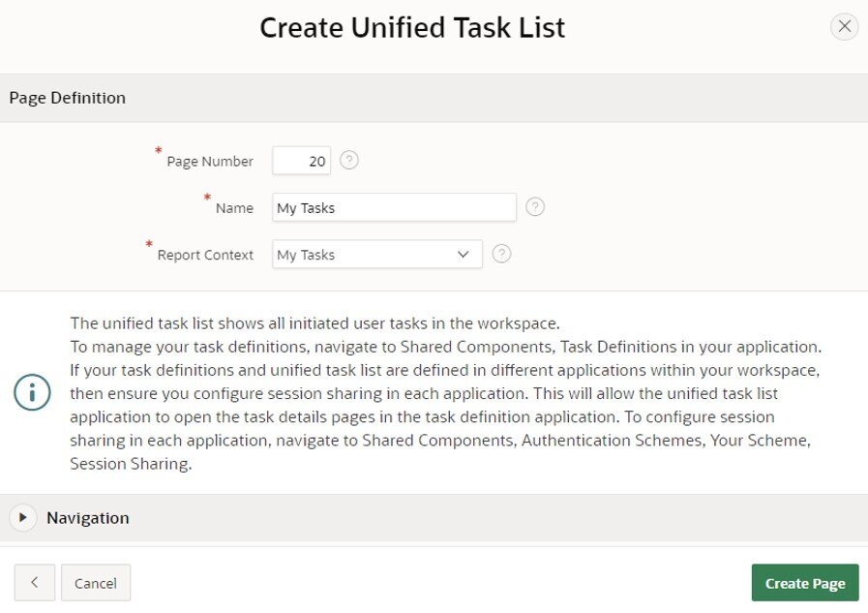The width and height of the screenshot is (868, 613).
Task: Click the Navigation disclosure triangle icon
Action: pos(22,517)
